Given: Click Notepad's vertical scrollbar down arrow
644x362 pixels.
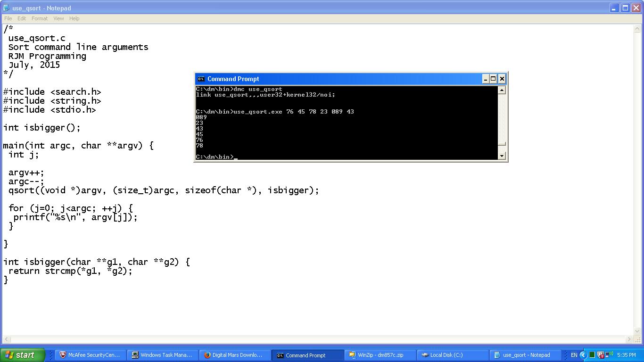Looking at the screenshot, I should (x=636, y=331).
